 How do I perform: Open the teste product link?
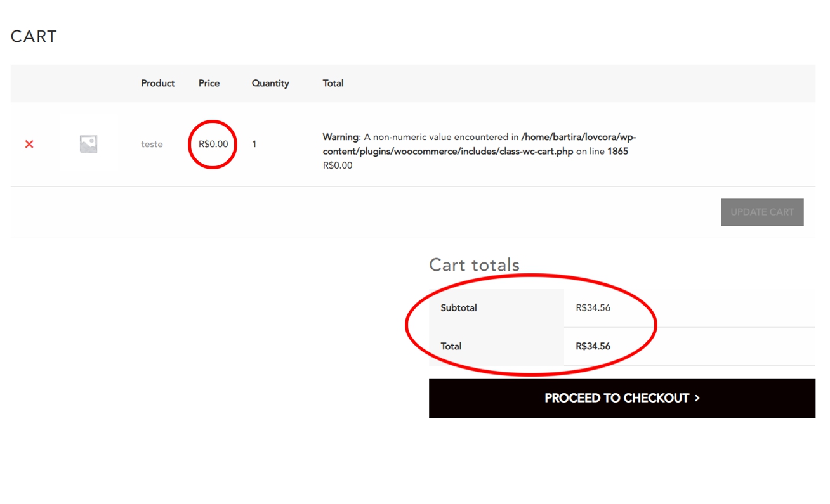pyautogui.click(x=152, y=145)
